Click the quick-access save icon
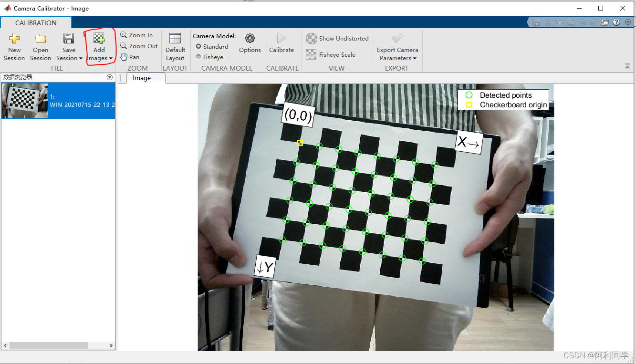The width and height of the screenshot is (636, 364). (x=536, y=22)
